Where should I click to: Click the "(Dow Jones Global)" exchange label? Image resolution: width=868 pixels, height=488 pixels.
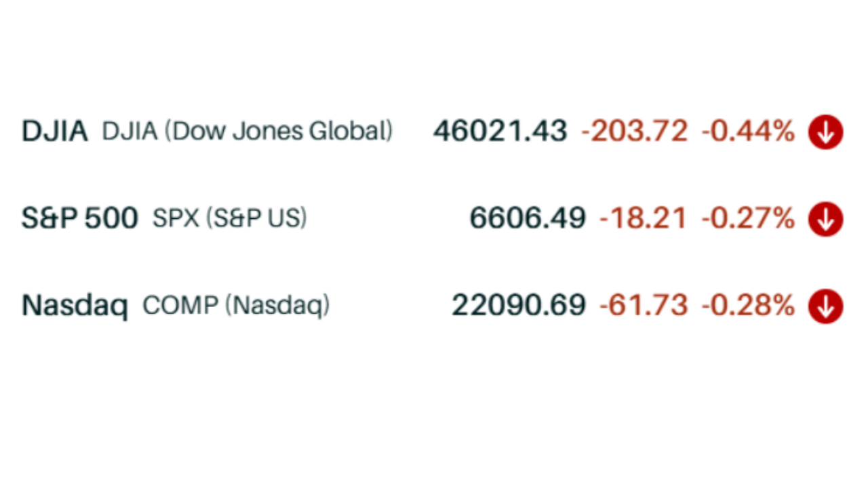point(278,131)
